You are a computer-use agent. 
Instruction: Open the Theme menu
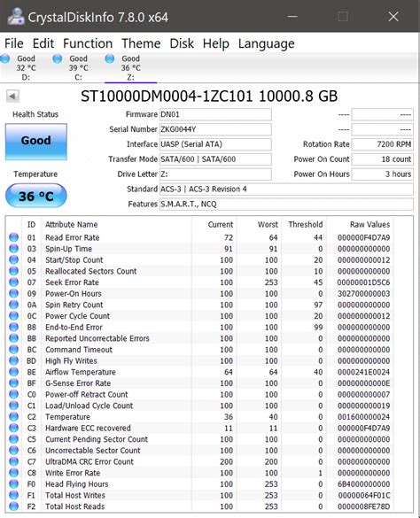[141, 43]
